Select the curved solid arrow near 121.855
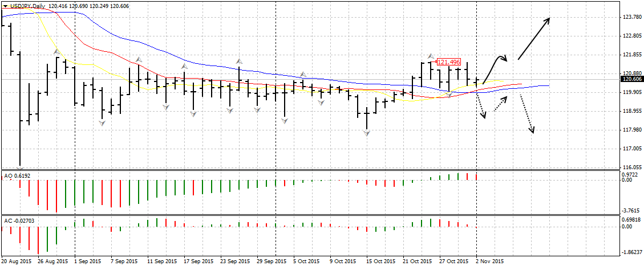Viewport: 644px width, 266px height. 494,67
